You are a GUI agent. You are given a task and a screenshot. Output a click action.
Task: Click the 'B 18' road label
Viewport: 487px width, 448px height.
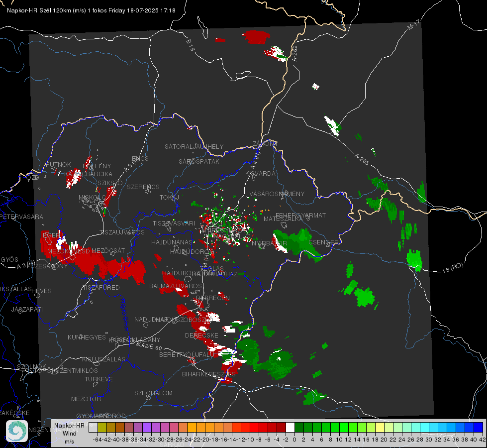(191, 45)
